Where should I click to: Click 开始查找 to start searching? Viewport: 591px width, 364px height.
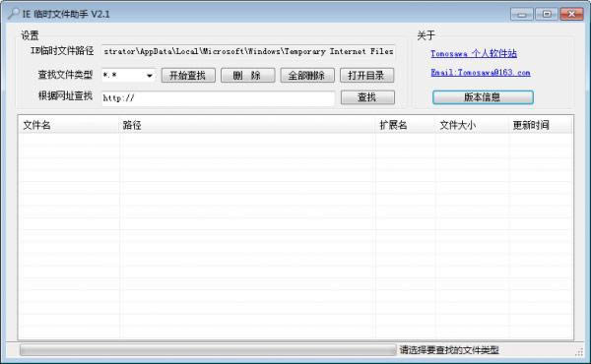coord(188,76)
